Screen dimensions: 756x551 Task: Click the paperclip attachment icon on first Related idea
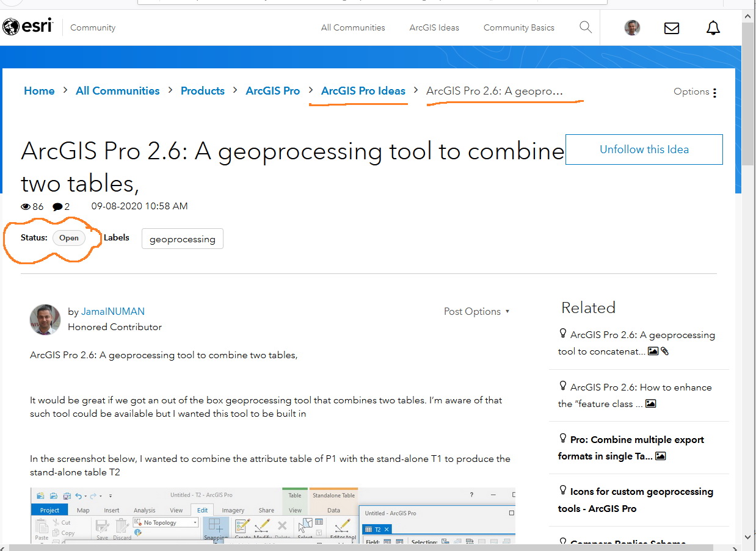[x=664, y=351]
